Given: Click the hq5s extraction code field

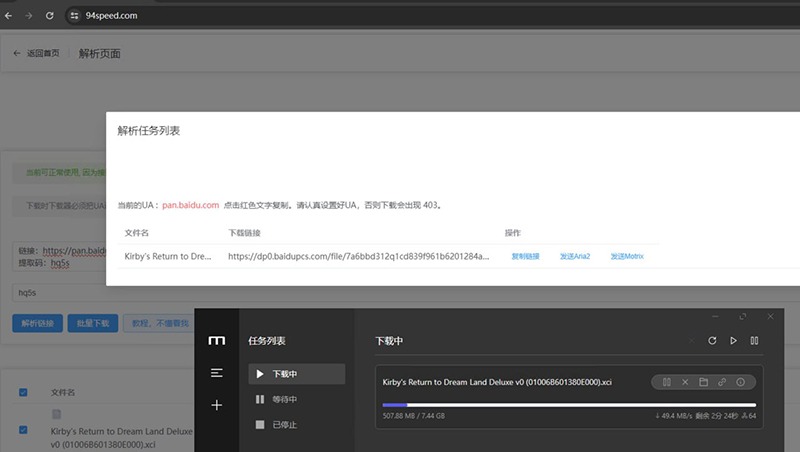Looking at the screenshot, I should (x=59, y=293).
